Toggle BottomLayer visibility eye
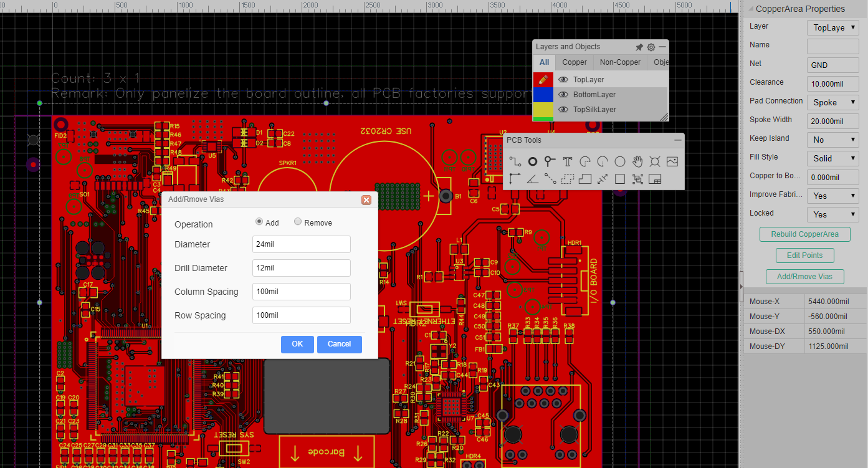 563,95
